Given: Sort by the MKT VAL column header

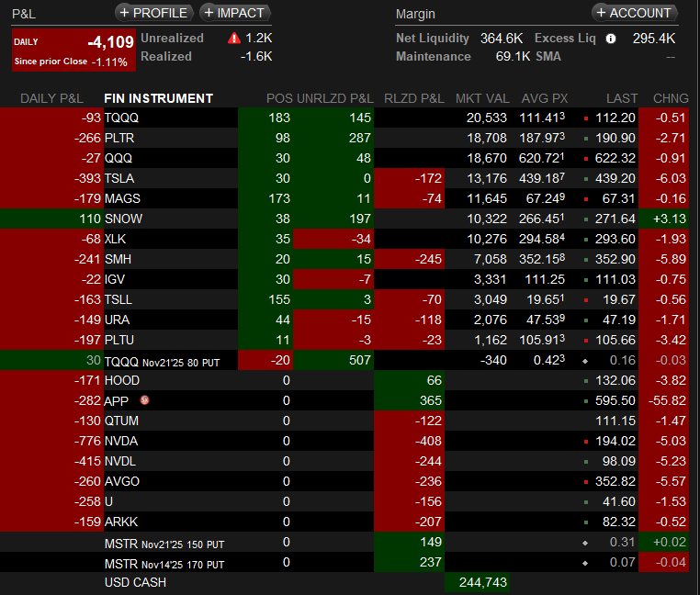Looking at the screenshot, I should pyautogui.click(x=482, y=98).
